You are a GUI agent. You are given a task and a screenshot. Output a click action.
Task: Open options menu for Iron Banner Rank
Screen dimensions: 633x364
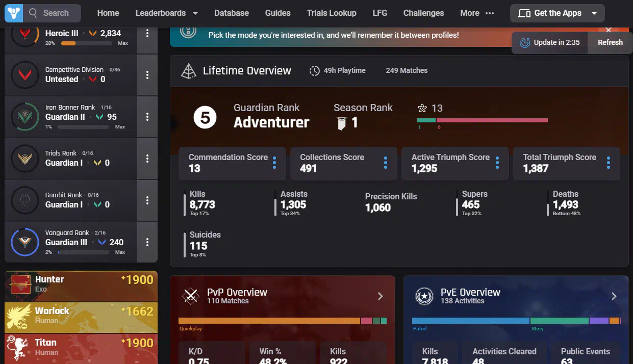pos(147,117)
